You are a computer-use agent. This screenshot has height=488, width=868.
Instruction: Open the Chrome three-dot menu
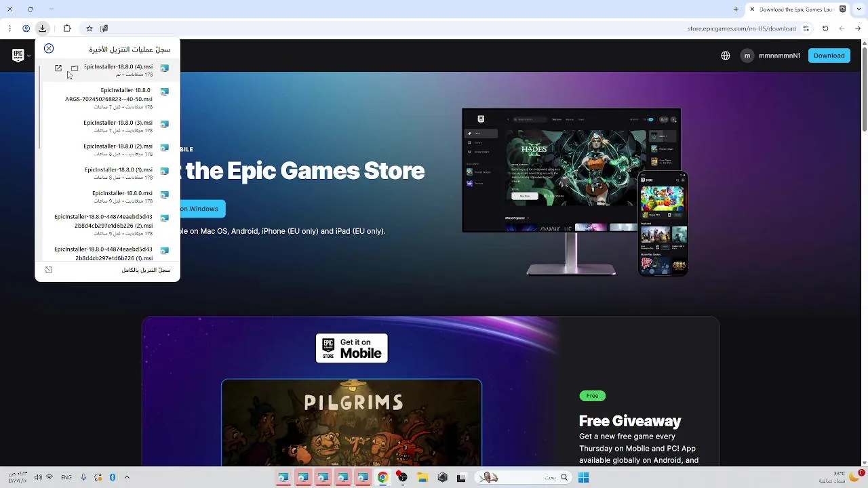9,28
